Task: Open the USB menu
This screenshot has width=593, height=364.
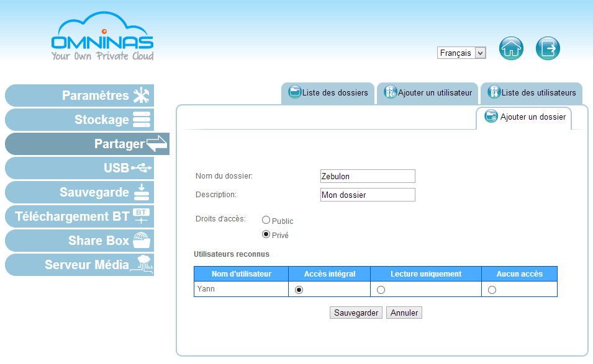Action: point(79,167)
